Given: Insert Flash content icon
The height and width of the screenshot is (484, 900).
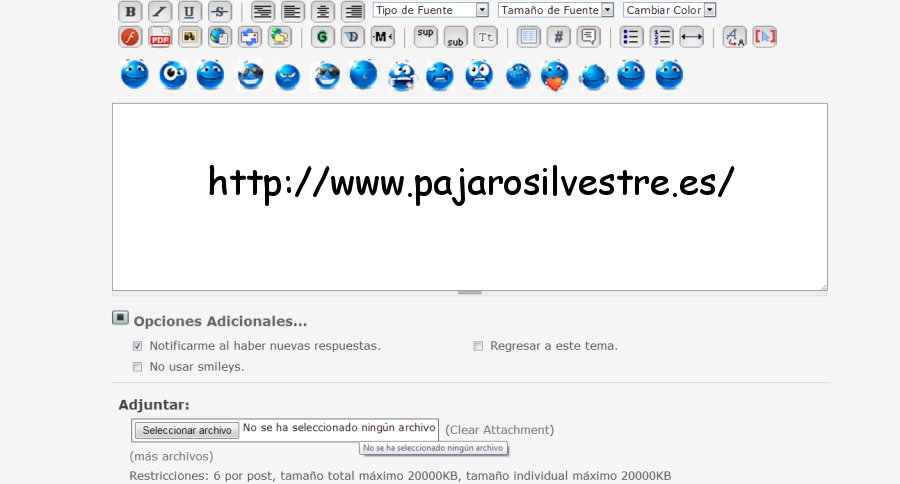Looking at the screenshot, I should pyautogui.click(x=130, y=38).
